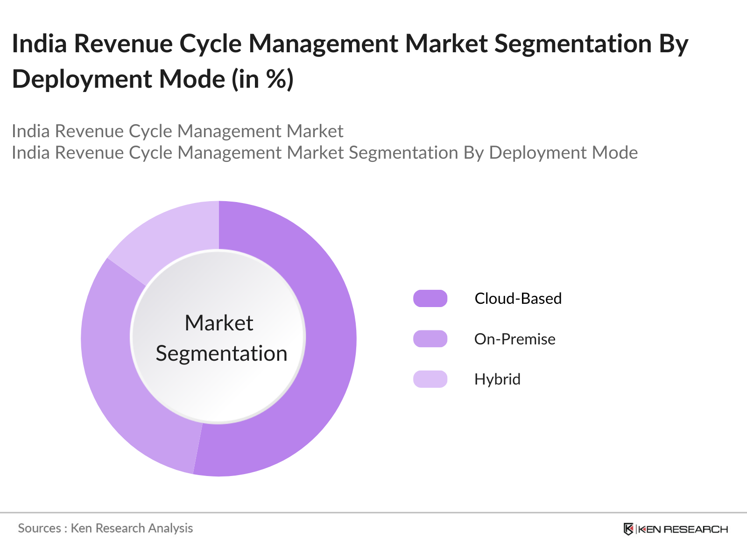The height and width of the screenshot is (560, 747).
Task: Select the Cloud-Based legend label
Action: 518,299
